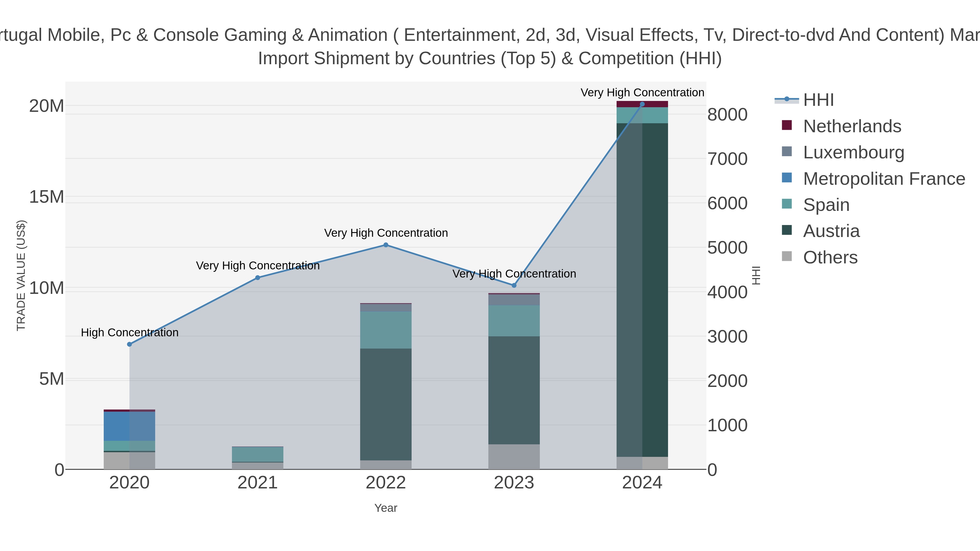The width and height of the screenshot is (980, 551).
Task: Click the 2022 x-axis tick label
Action: pyautogui.click(x=386, y=483)
